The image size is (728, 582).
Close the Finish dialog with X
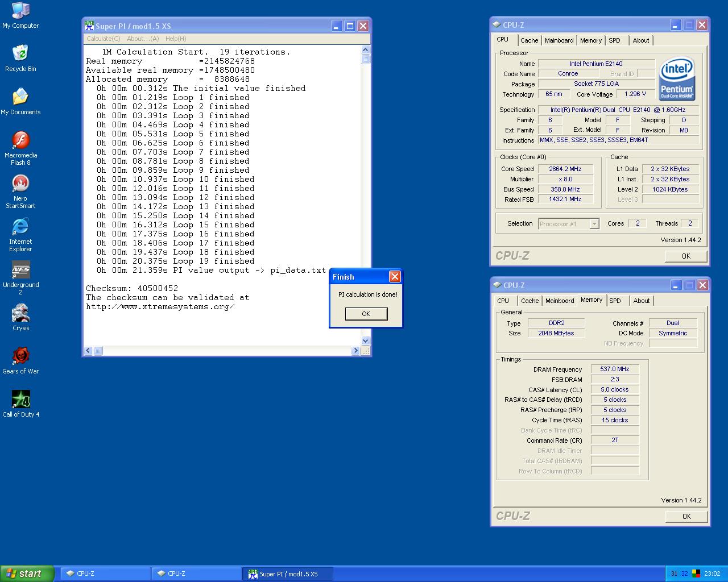395,276
